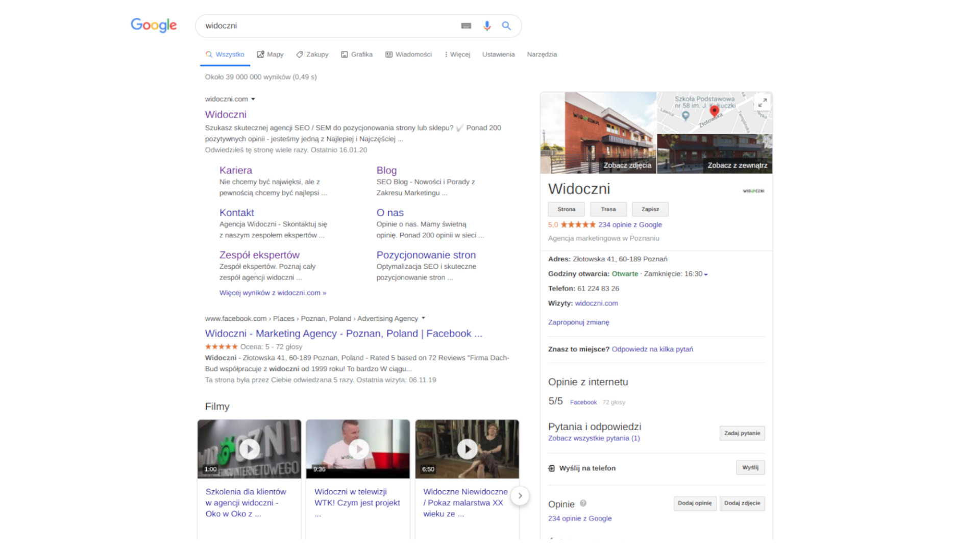The height and width of the screenshot is (551, 980).
Task: Click Zobacz wszystkie pytania (1)
Action: click(594, 438)
